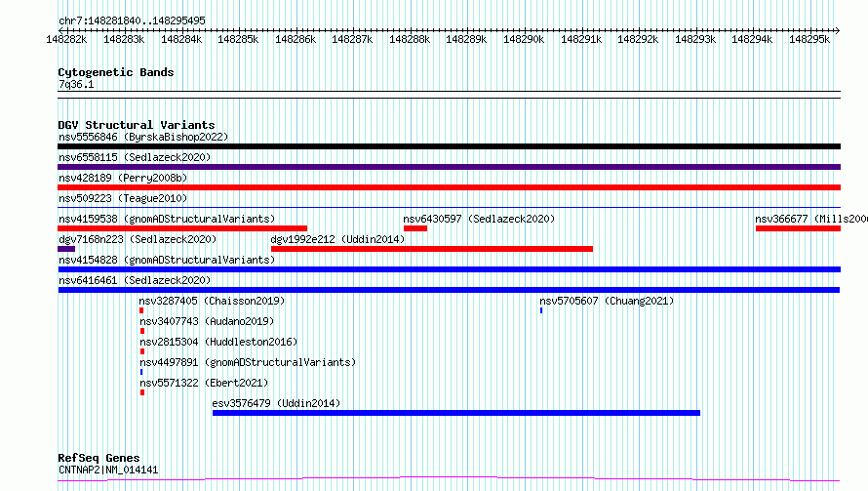This screenshot has width=868, height=491.
Task: Click the black nsv5556846 variant bar
Action: click(x=449, y=146)
